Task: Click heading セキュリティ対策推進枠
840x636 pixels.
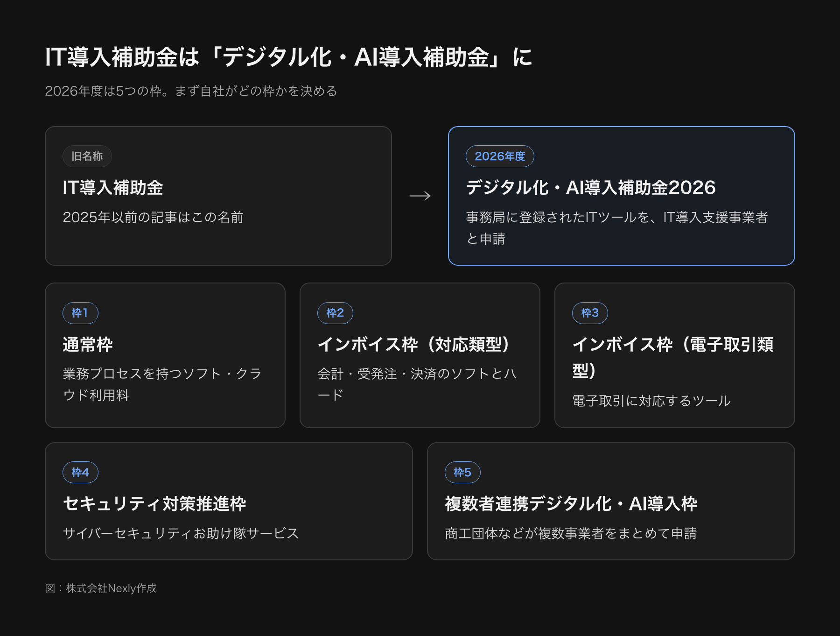Action: (x=154, y=504)
